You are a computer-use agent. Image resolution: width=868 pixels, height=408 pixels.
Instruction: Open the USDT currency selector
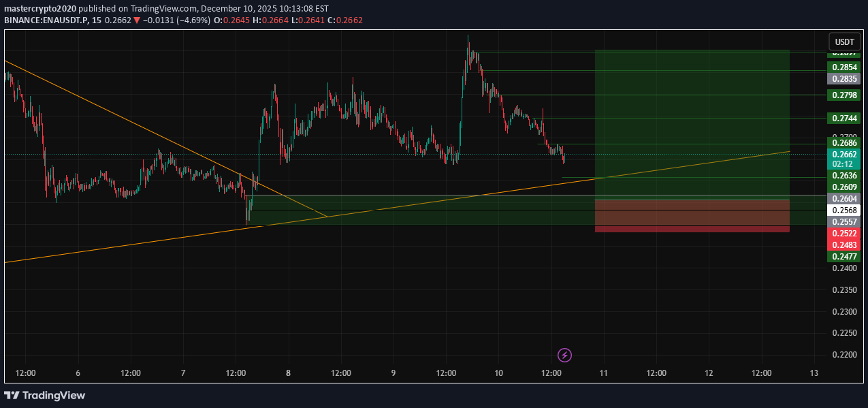[x=844, y=42]
